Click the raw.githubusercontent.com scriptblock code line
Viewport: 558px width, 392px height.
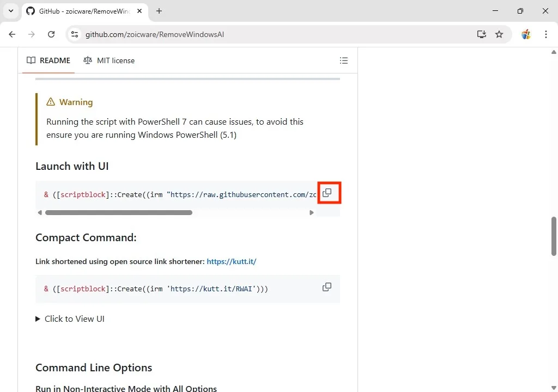[180, 194]
